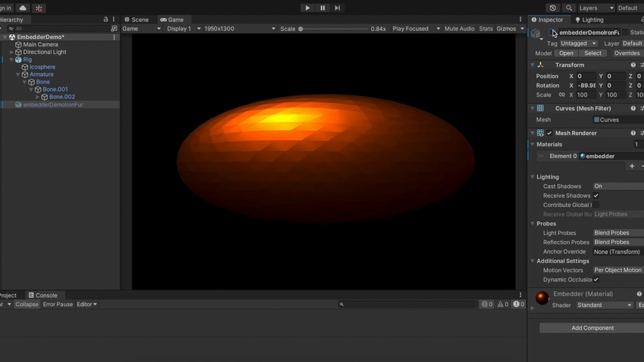Click the Hierarchy search-by-type icon
Image resolution: width=644 pixels, height=362 pixels.
pos(114,29)
